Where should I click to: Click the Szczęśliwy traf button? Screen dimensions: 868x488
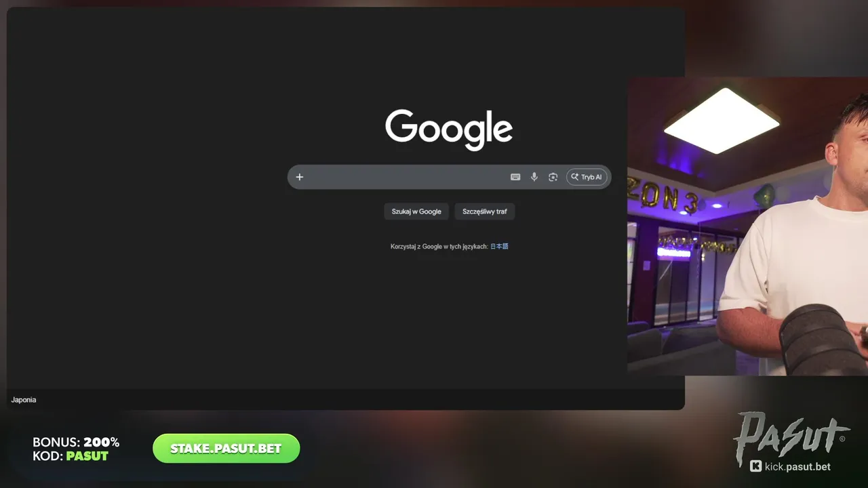(485, 211)
